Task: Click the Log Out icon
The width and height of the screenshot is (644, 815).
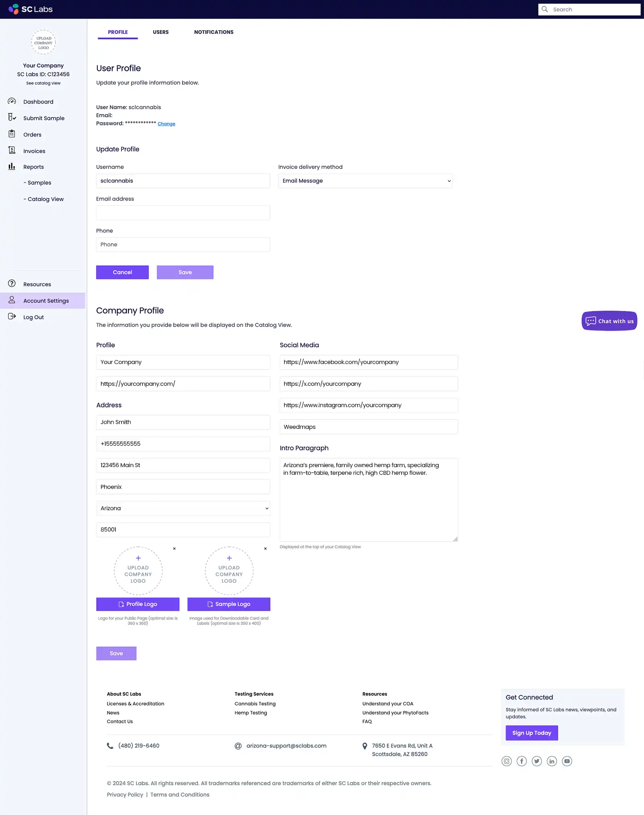Action: pos(11,317)
